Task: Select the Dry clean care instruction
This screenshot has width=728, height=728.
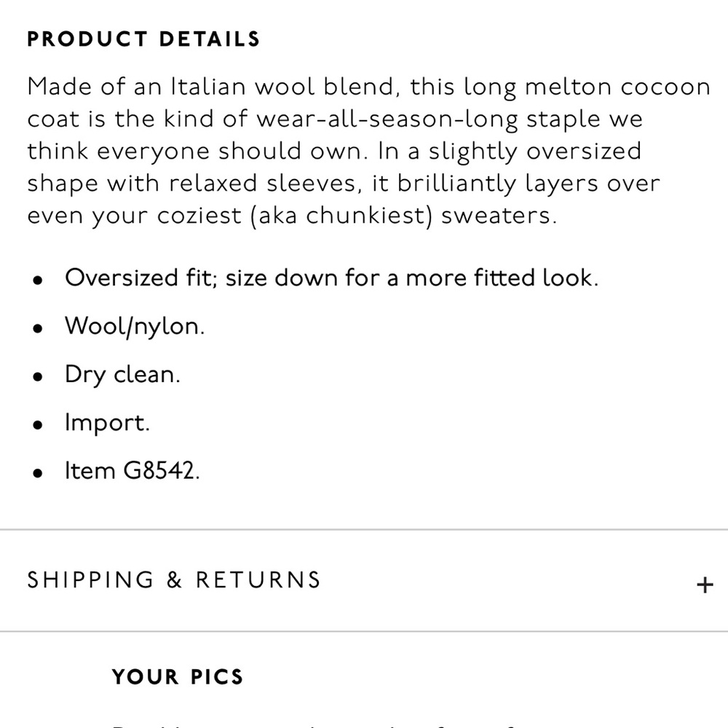Action: click(122, 374)
